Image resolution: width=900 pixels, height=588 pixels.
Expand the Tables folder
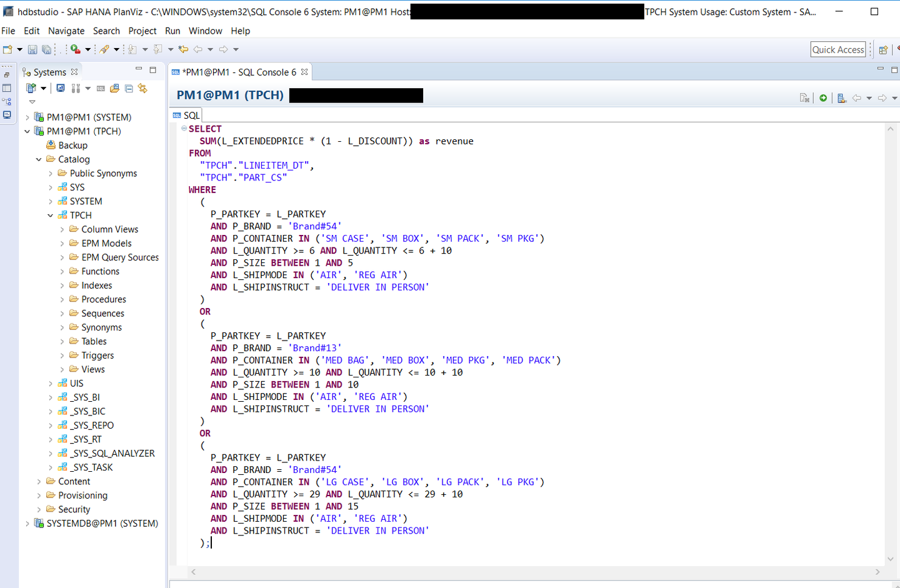(x=62, y=342)
